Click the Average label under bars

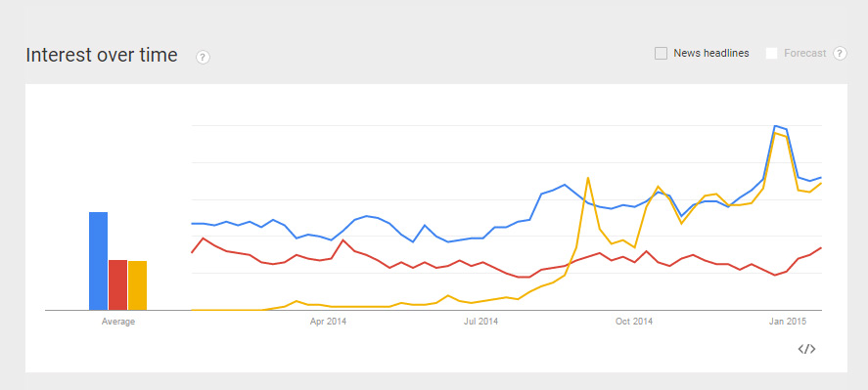(117, 322)
